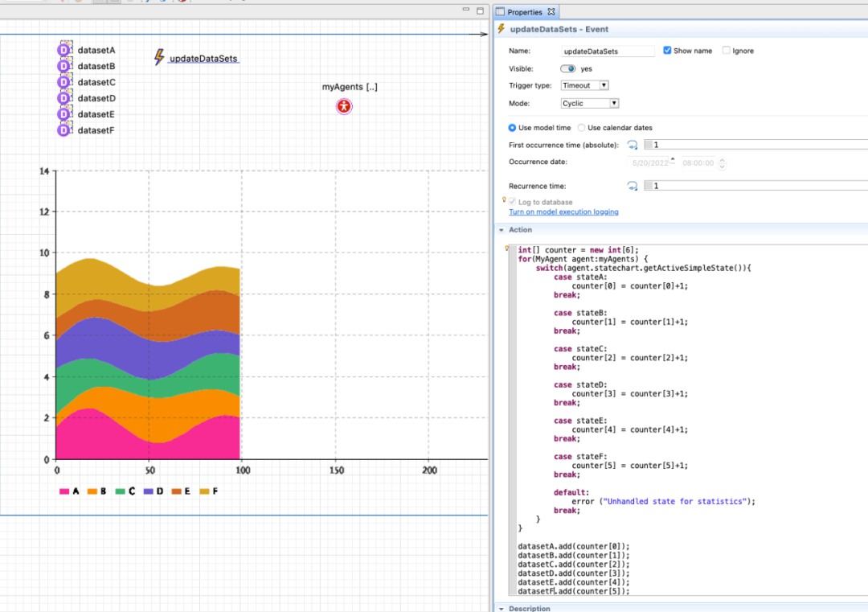Screen dimensions: 868x612
Task: Select the datasetC dataset icon
Action: [65, 81]
